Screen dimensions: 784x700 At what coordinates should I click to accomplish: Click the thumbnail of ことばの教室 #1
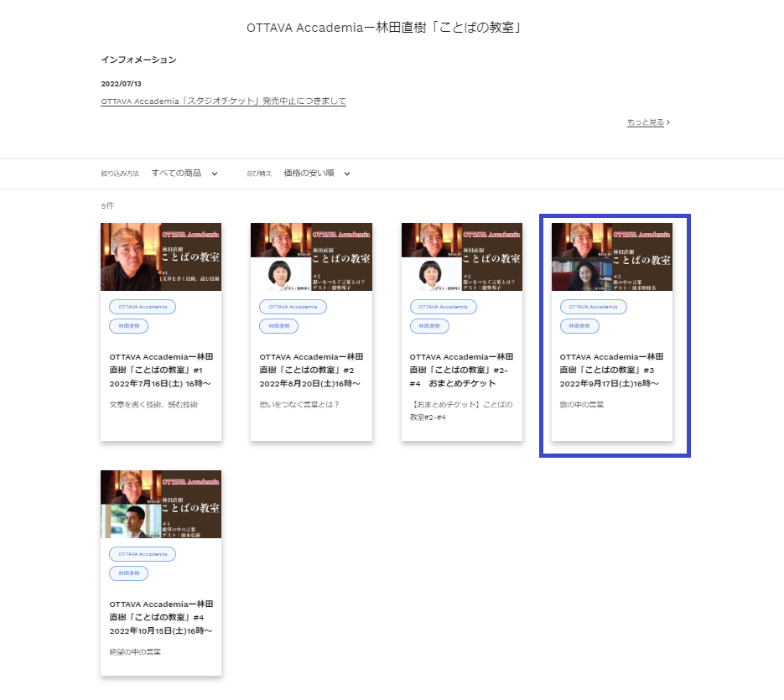(x=161, y=257)
